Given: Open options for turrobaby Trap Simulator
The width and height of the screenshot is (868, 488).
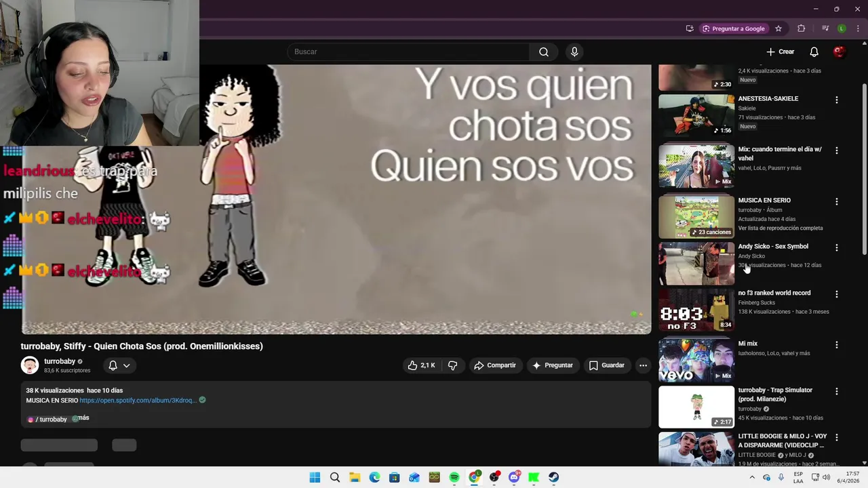Looking at the screenshot, I should click(x=836, y=391).
